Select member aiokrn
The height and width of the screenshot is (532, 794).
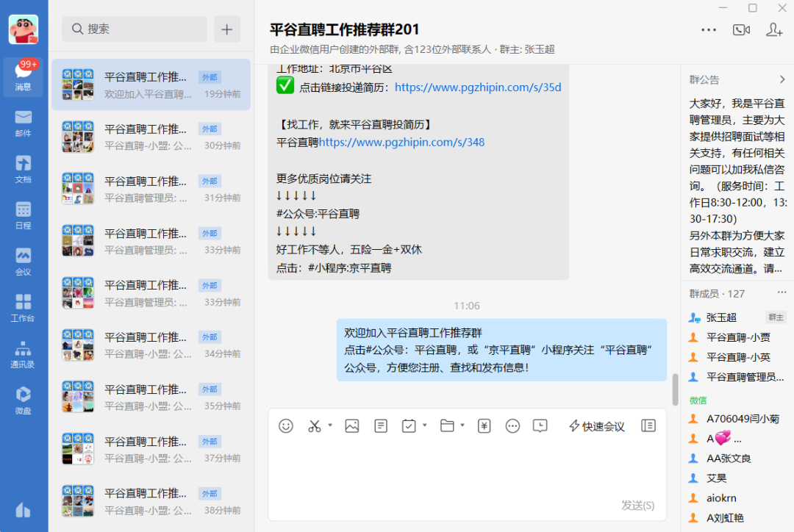pos(737,497)
